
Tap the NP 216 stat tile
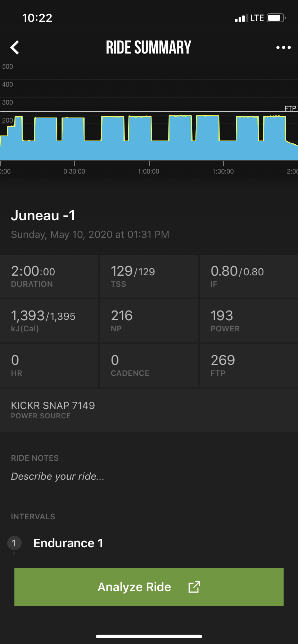click(149, 321)
